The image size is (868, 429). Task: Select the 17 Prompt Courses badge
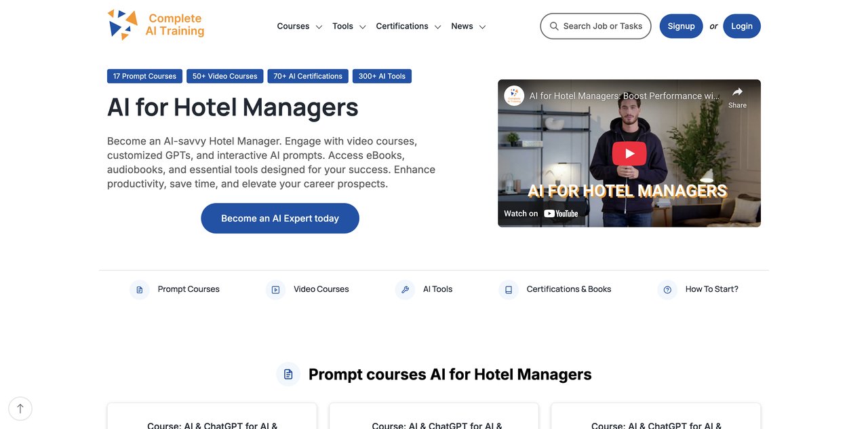(x=144, y=76)
